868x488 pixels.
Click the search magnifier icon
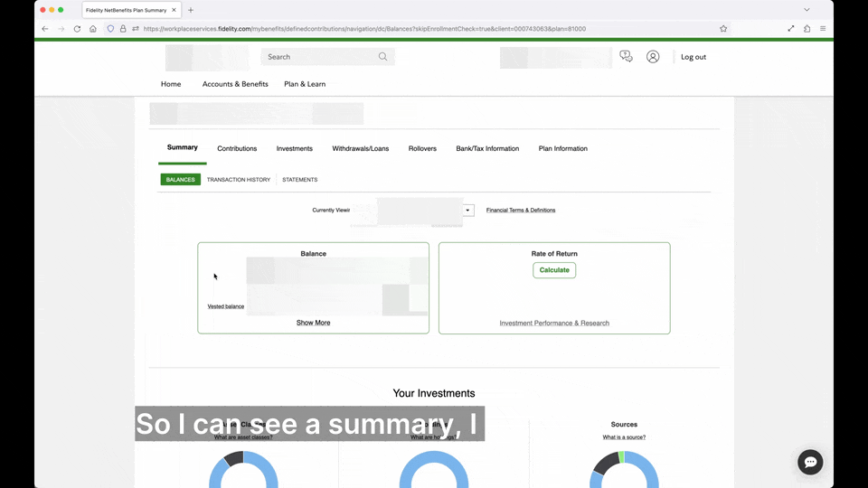coord(382,57)
